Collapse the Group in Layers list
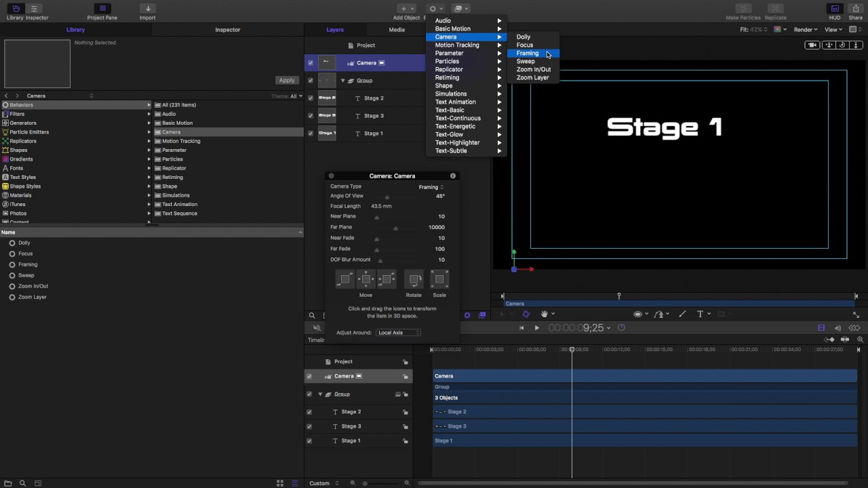The width and height of the screenshot is (868, 488). pyautogui.click(x=343, y=81)
